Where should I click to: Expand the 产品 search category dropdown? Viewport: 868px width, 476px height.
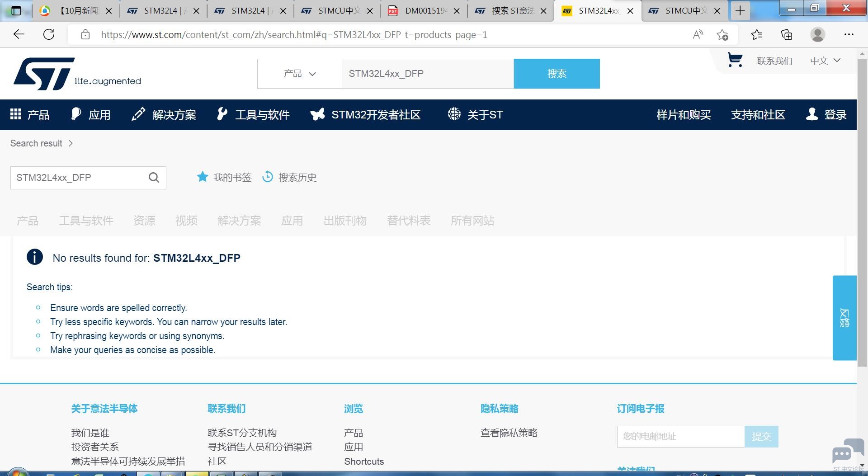(300, 74)
